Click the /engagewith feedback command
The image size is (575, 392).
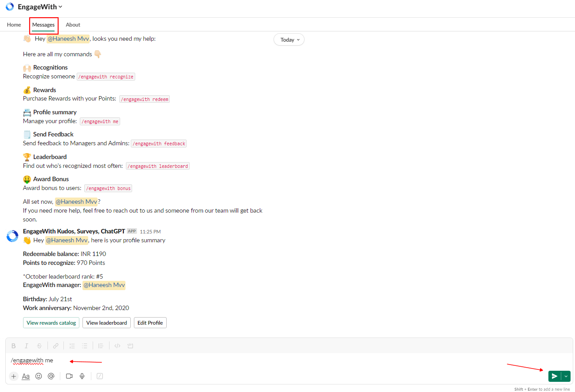159,144
